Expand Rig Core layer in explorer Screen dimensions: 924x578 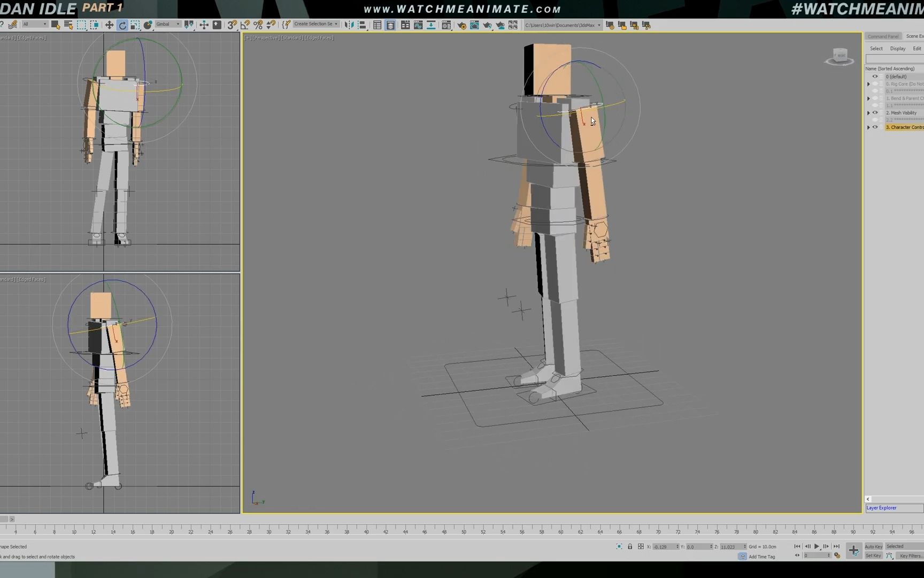(x=868, y=84)
